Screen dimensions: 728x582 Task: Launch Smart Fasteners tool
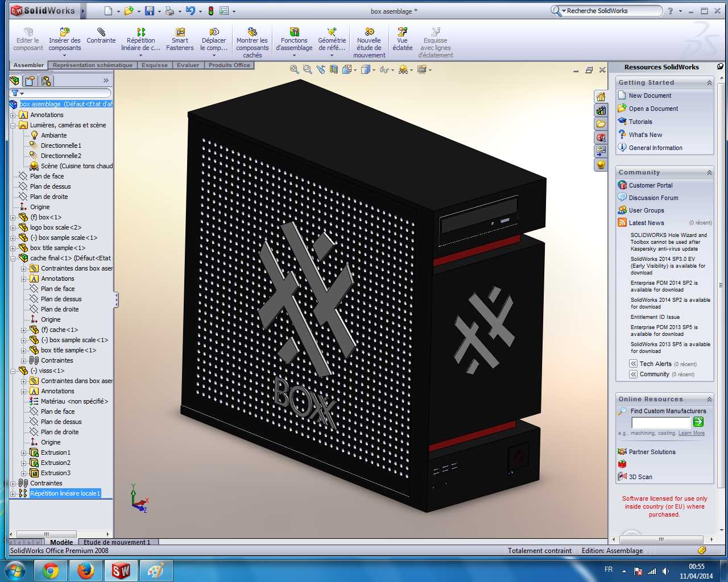click(x=180, y=39)
